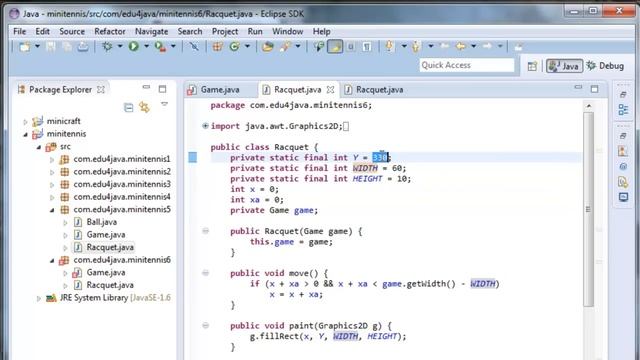Click the New file wizard icon
The height and width of the screenshot is (360, 640).
(x=25, y=47)
